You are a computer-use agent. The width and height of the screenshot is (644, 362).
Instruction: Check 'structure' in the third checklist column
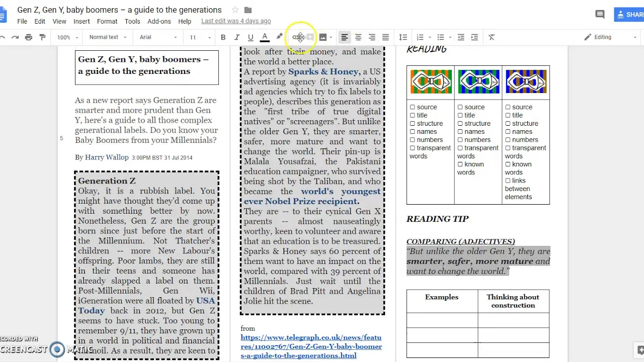[x=508, y=124]
